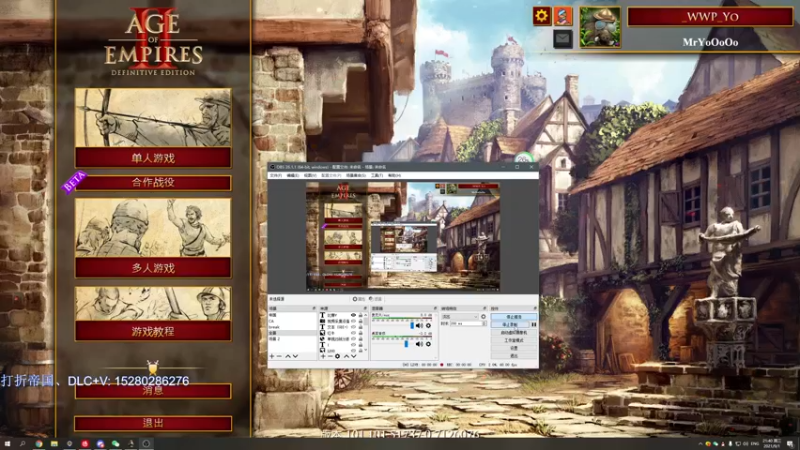800x450 pixels.
Task: Open second audio channel settings gear
Action: 429,344
